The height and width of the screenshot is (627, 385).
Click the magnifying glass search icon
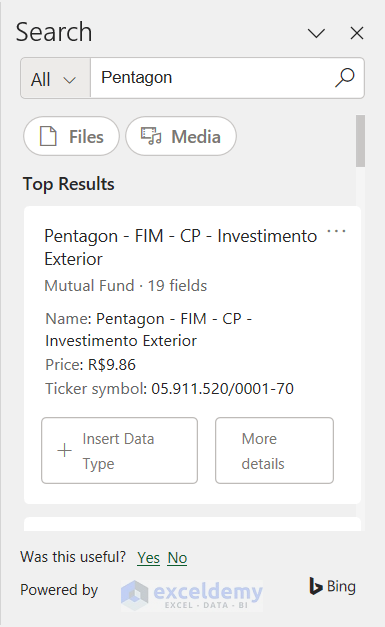click(x=345, y=78)
